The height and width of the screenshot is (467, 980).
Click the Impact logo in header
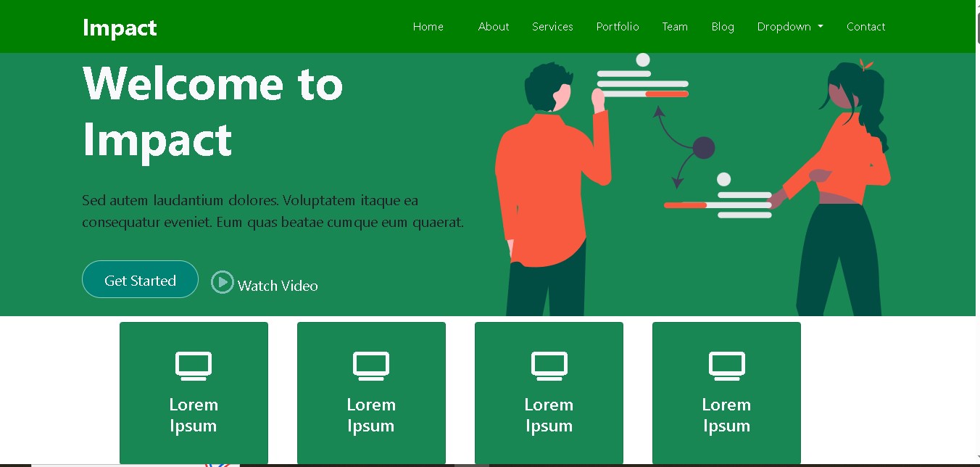click(x=120, y=28)
